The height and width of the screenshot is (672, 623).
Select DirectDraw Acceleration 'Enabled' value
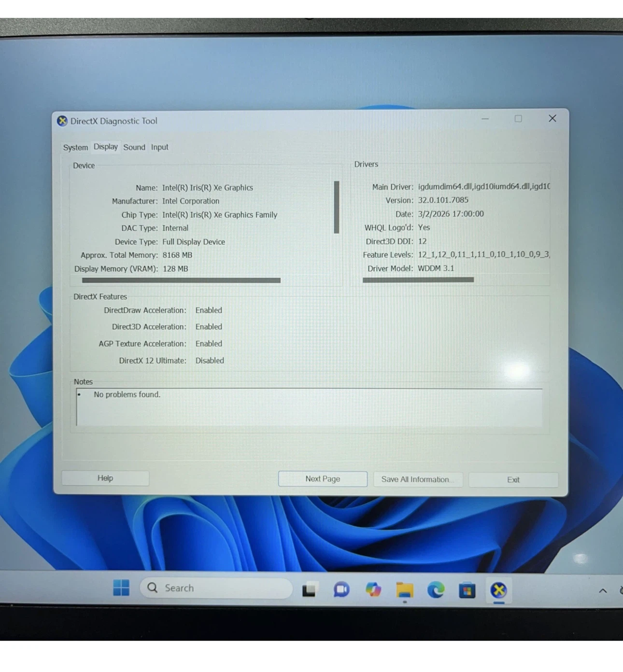click(209, 310)
